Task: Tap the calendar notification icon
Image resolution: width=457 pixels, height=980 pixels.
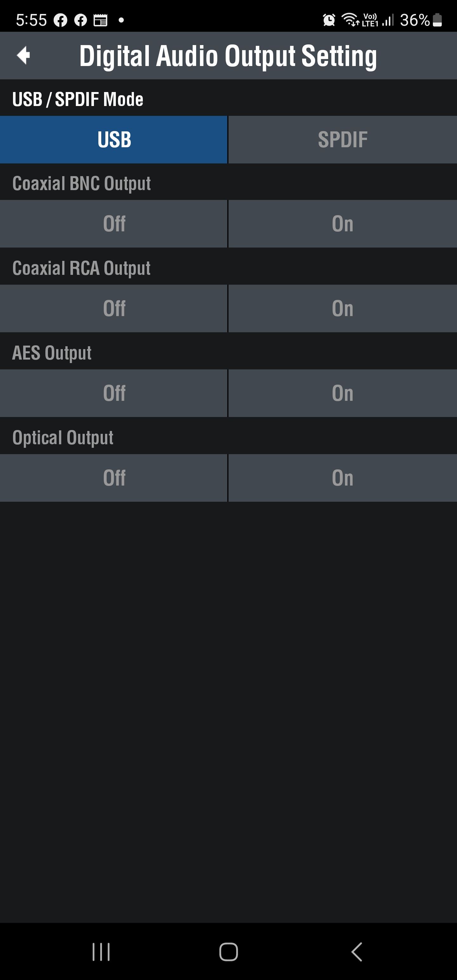Action: (x=101, y=20)
